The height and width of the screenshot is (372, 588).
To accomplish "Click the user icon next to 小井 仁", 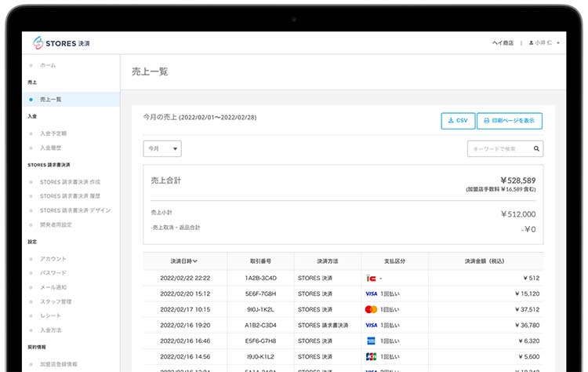I will click(531, 43).
